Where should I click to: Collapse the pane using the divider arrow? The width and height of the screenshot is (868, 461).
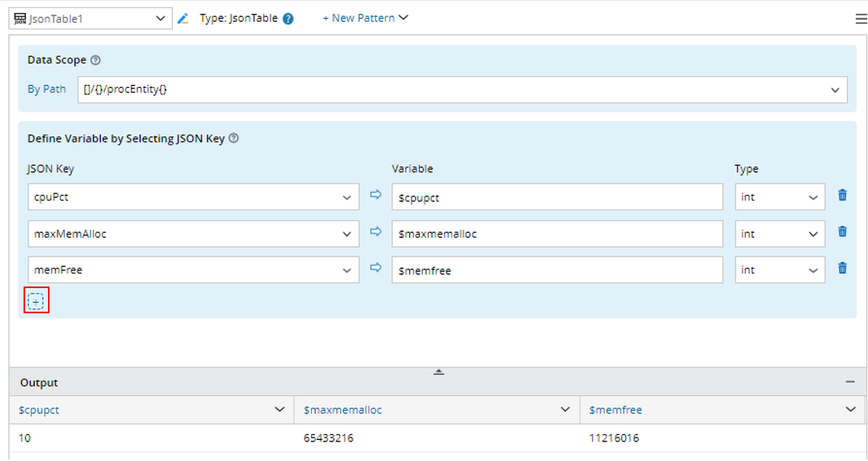click(438, 372)
